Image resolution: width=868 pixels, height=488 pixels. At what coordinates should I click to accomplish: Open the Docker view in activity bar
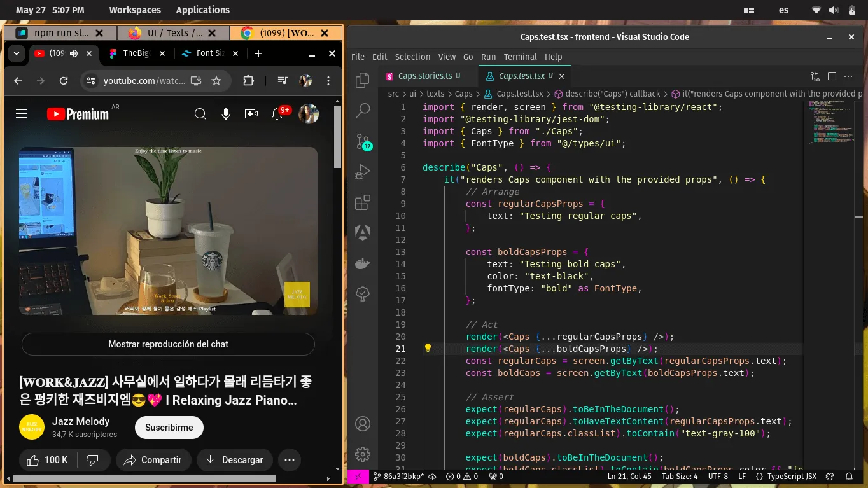coord(363,263)
